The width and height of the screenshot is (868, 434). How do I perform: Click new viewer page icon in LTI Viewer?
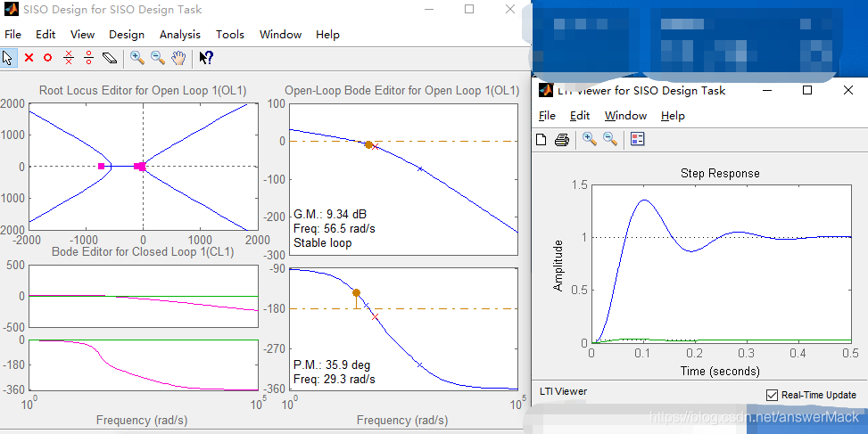click(541, 139)
